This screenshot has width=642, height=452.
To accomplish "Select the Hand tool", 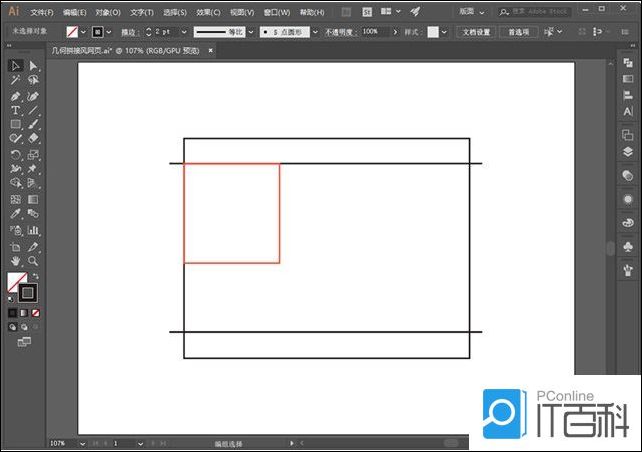I will pyautogui.click(x=15, y=260).
